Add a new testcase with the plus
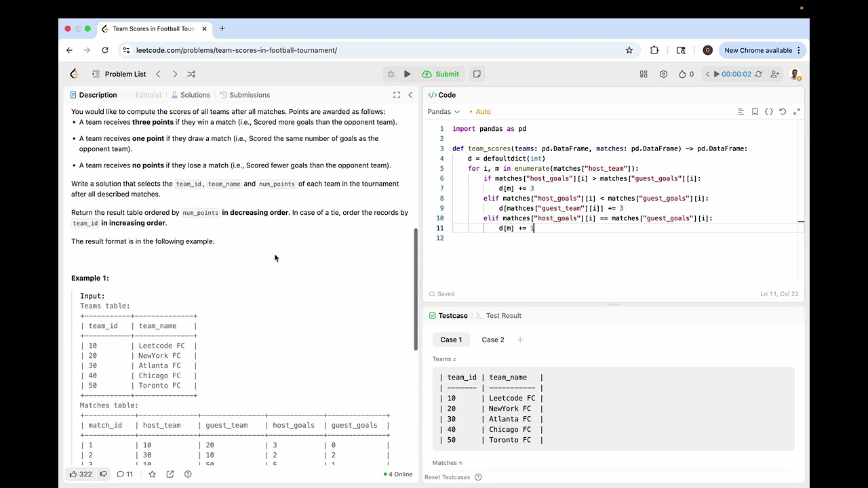868x488 pixels. (x=520, y=340)
